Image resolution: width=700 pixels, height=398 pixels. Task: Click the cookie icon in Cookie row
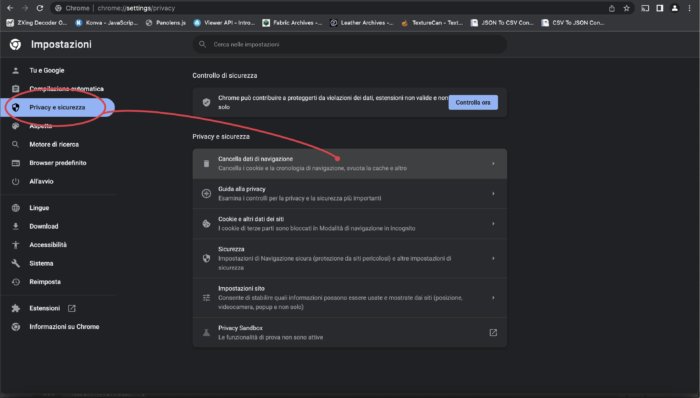(206, 224)
